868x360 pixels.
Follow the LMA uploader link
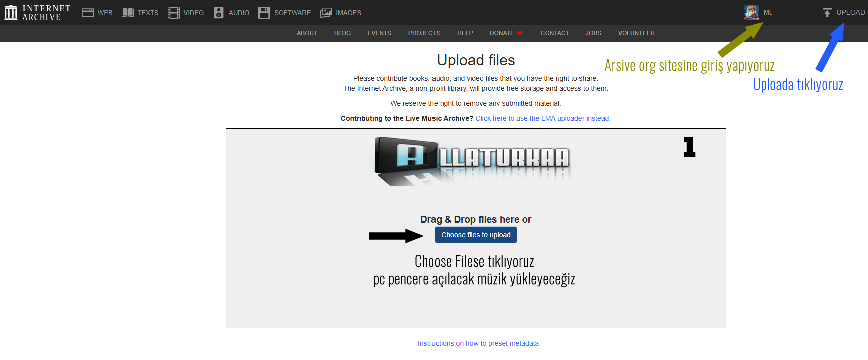point(543,118)
